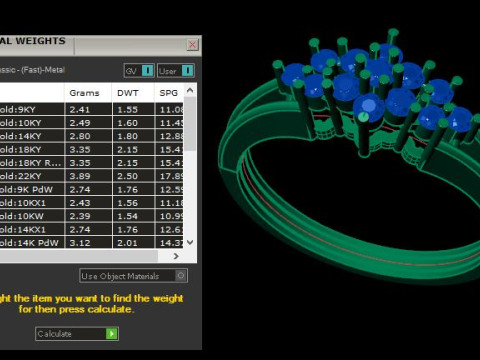Click DWT value 1.60
Image resolution: width=480 pixels, height=360 pixels.
coord(127,123)
